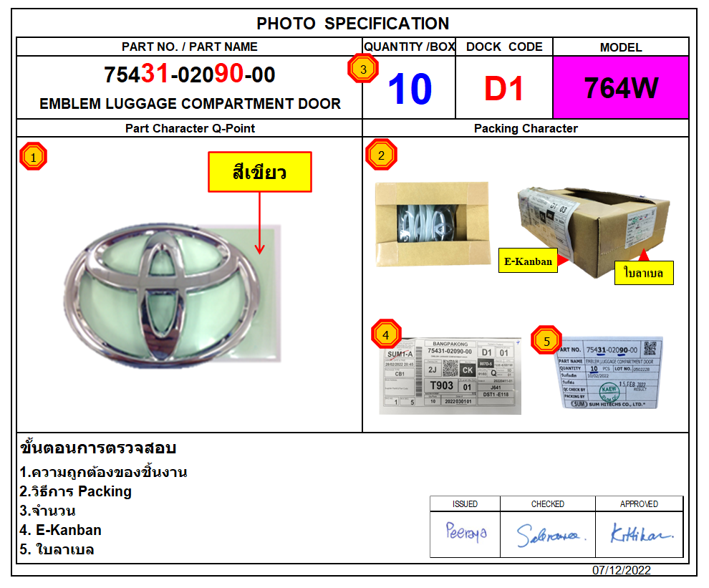The width and height of the screenshot is (709, 588).
Task: Click the red dock code D1
Action: (x=503, y=88)
